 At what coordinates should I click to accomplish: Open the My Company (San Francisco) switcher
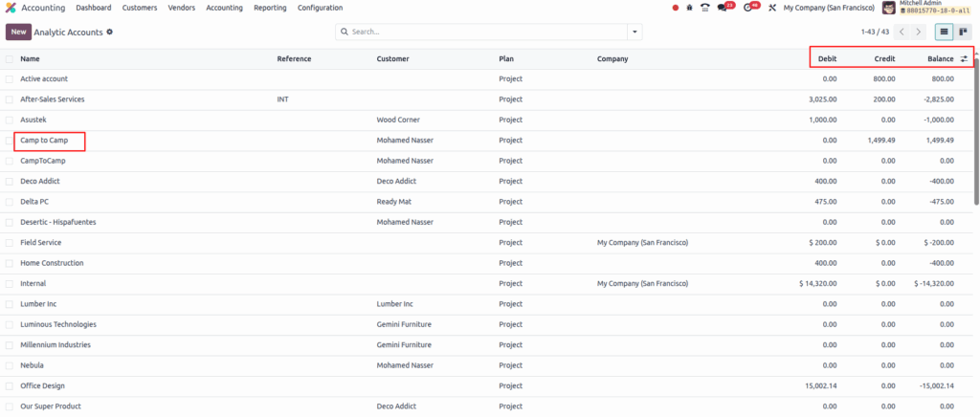(829, 8)
